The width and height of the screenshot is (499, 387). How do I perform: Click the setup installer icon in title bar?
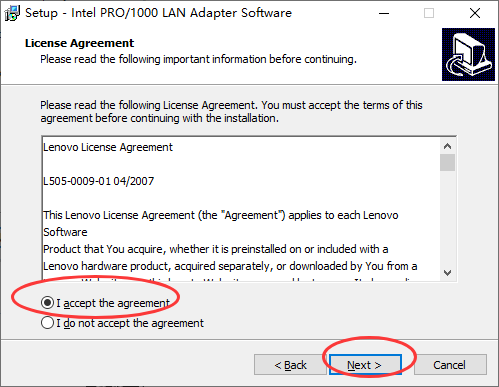coord(12,13)
